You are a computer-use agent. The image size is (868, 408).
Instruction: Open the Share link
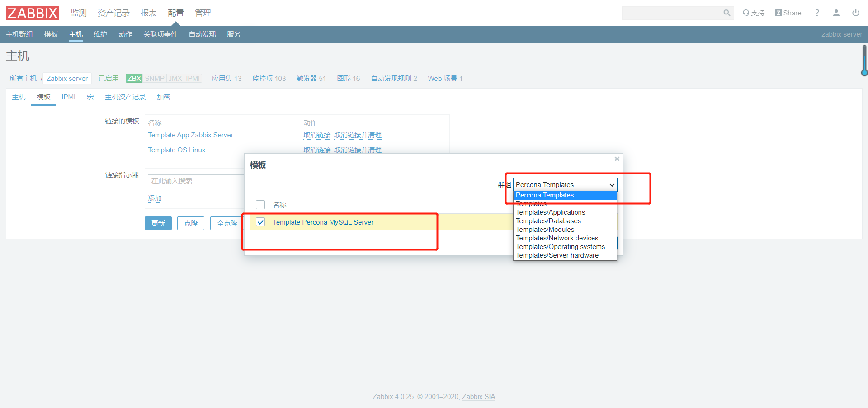(x=788, y=13)
